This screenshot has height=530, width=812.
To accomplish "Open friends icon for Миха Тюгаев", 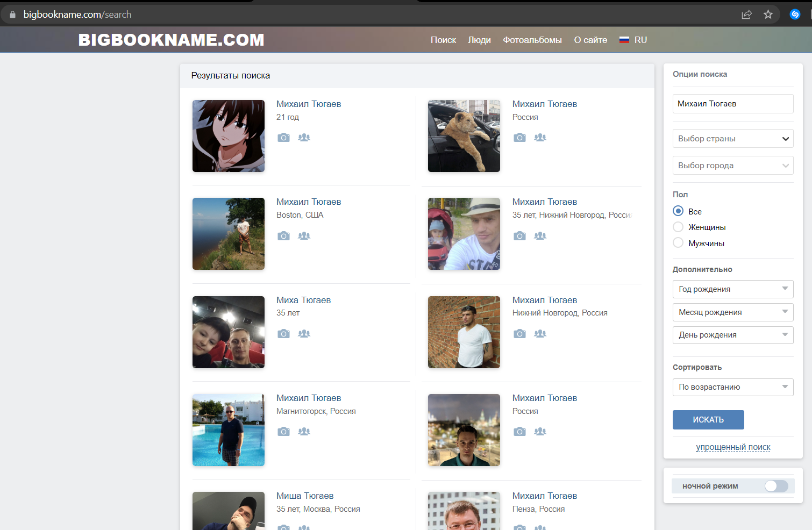I will (x=304, y=333).
